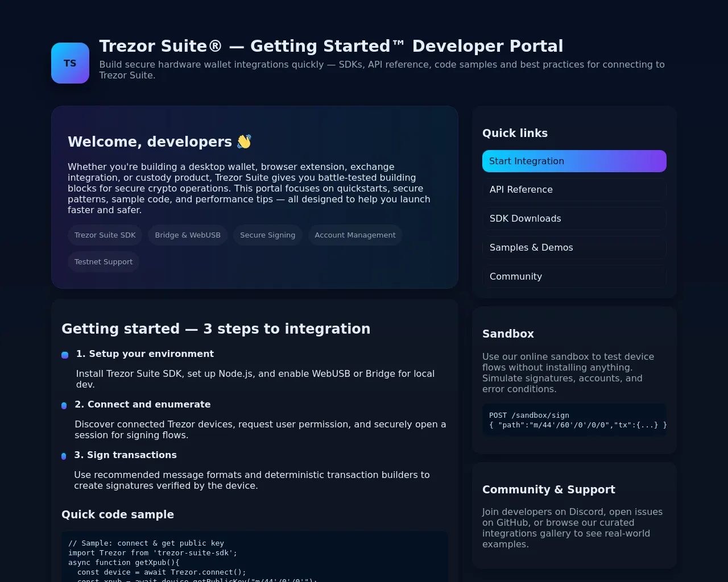Select the Trezor Suite SDK tag
Viewport: 728px width, 582px height.
(x=105, y=235)
